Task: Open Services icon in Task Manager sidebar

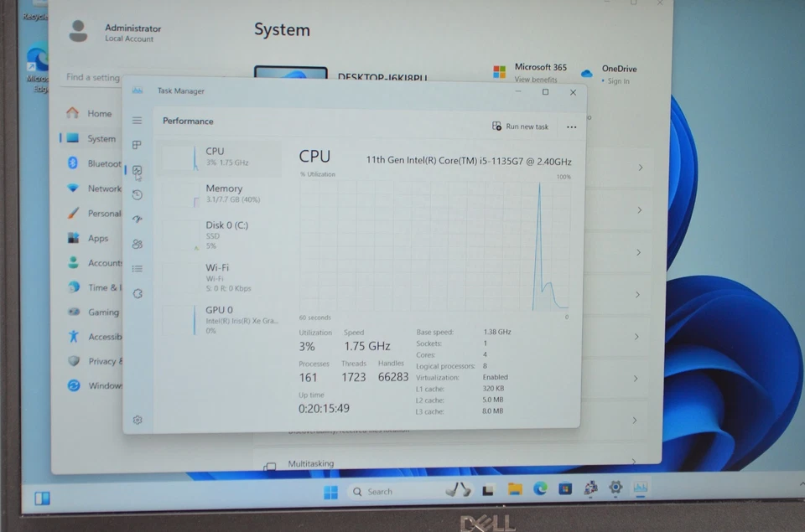Action: pos(137,293)
